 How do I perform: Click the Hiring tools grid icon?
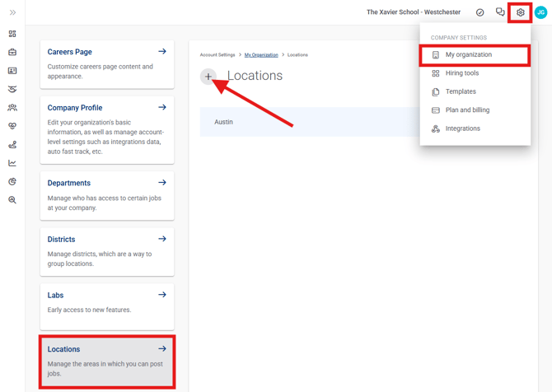coord(436,73)
